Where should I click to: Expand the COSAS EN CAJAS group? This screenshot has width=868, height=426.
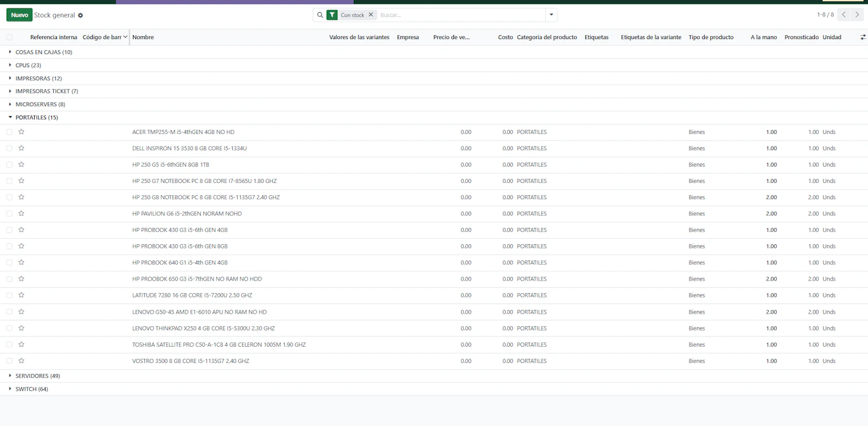click(x=43, y=52)
